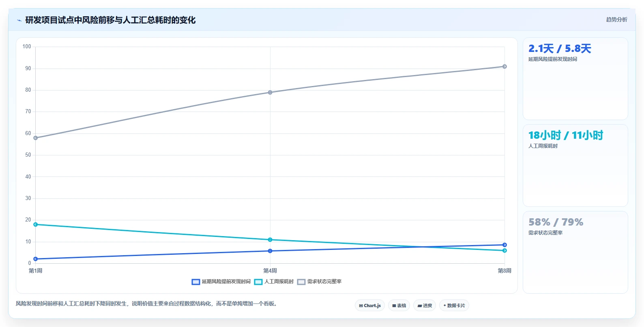This screenshot has height=327, width=644.
Task: Click gray data point at 第8周
Action: (x=504, y=67)
